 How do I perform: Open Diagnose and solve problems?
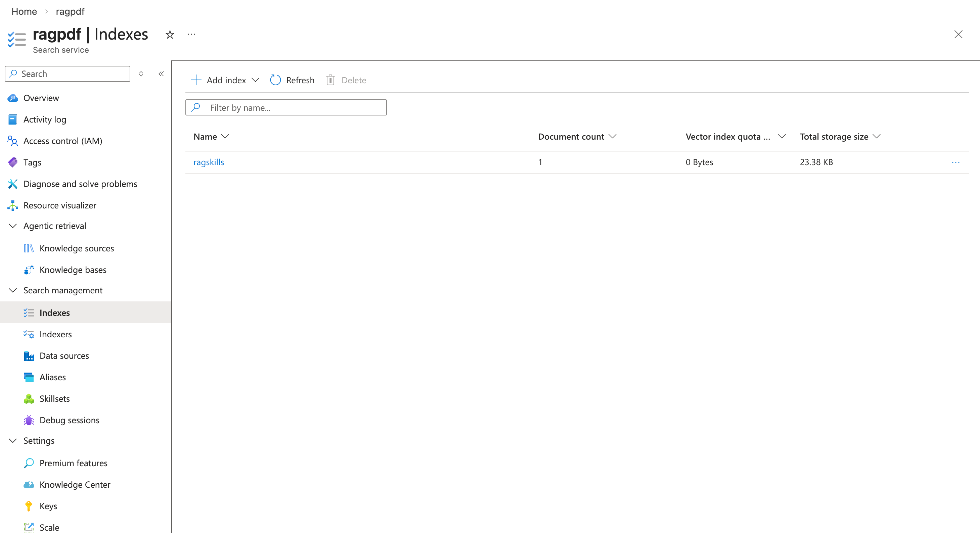tap(80, 184)
